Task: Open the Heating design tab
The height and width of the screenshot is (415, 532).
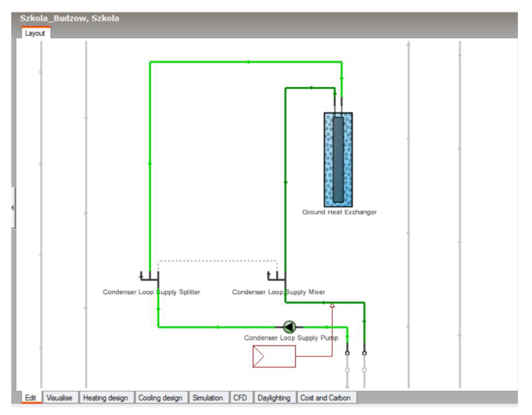Action: click(105, 398)
